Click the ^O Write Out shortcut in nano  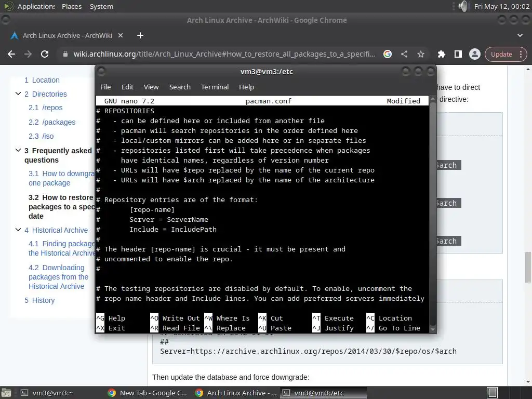[175, 318]
